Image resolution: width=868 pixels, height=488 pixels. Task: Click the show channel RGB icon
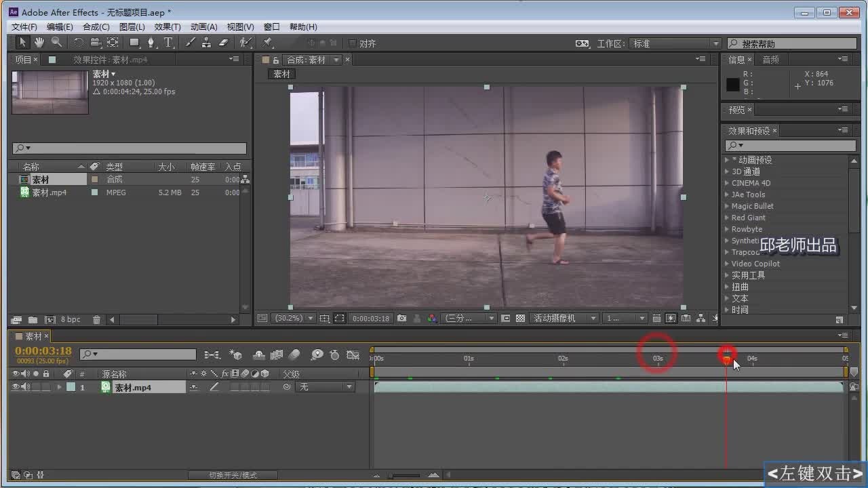tap(433, 318)
